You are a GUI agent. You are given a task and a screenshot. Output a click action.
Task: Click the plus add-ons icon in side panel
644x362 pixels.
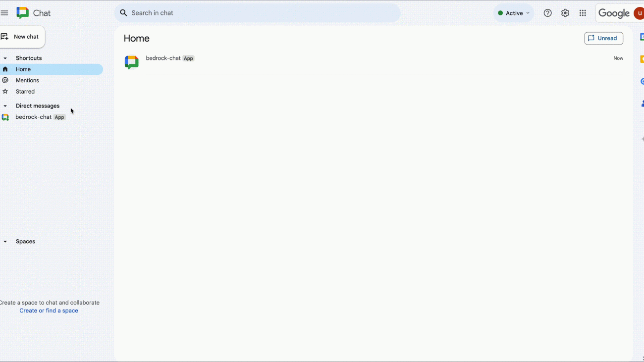pos(642,139)
